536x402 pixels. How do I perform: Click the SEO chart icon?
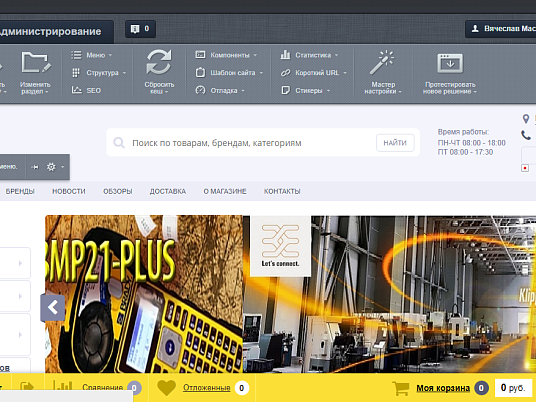pos(77,90)
